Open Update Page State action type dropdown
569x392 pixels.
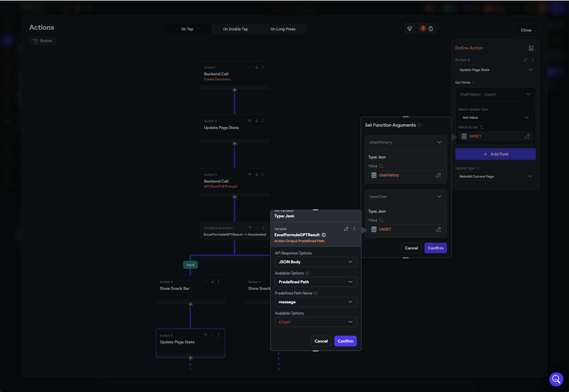(495, 70)
